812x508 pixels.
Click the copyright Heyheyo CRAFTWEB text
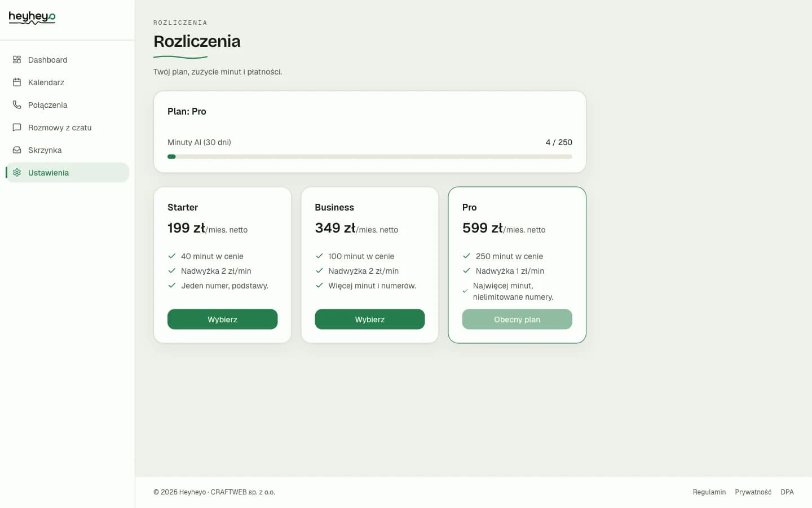point(214,492)
